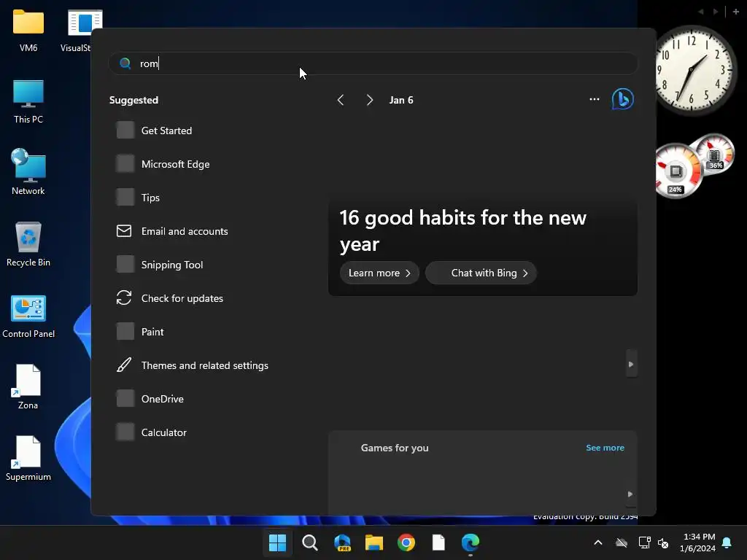This screenshot has height=560, width=747.
Task: Go to the next day with the right chevron
Action: tap(370, 100)
